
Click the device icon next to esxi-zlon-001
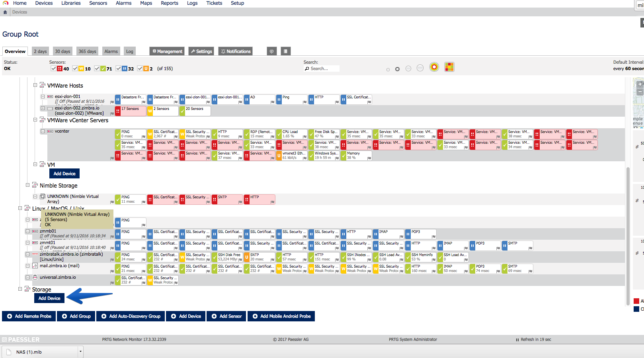click(x=50, y=96)
